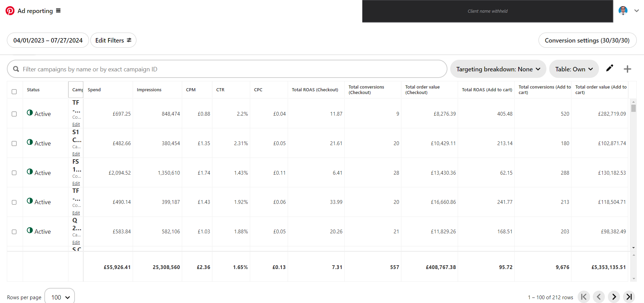
Task: Click the client name withheld account banner
Action: pyautogui.click(x=488, y=11)
